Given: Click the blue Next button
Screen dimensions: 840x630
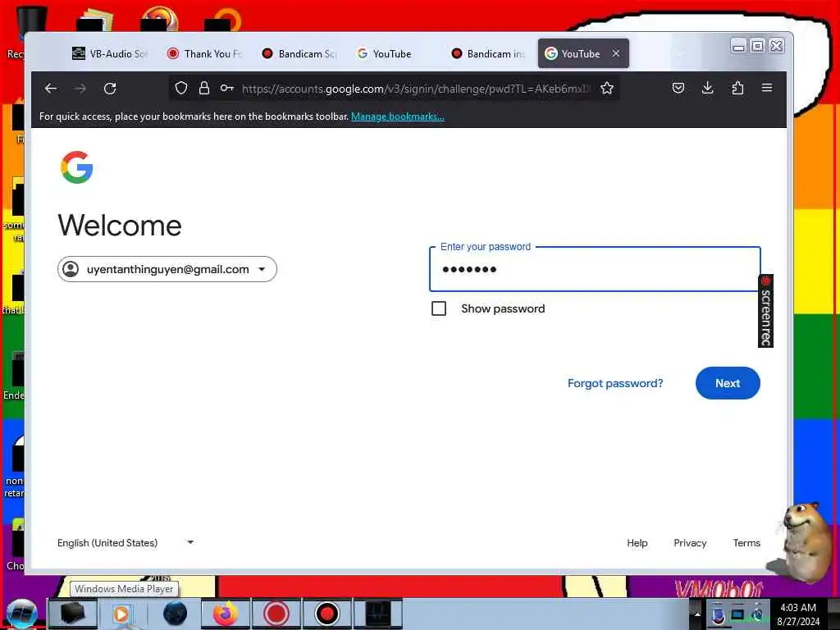Looking at the screenshot, I should [728, 383].
